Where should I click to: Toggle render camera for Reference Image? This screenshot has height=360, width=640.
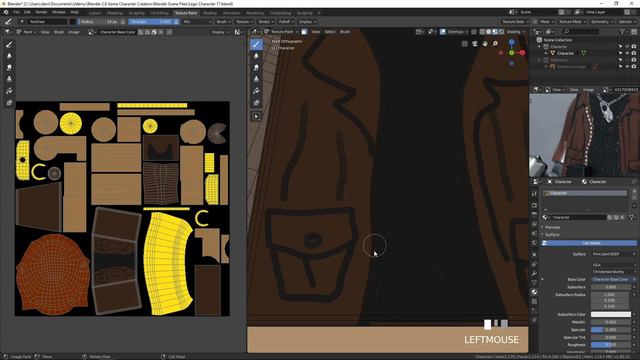(634, 67)
